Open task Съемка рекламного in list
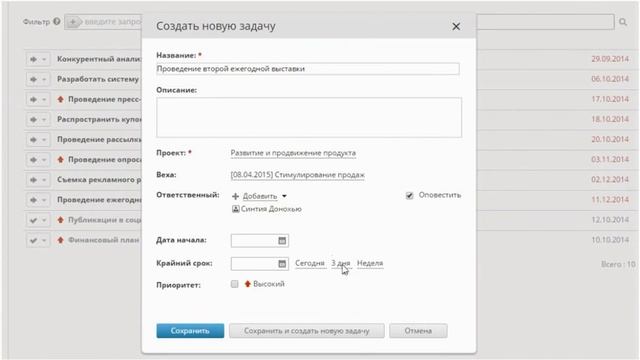Screen dimensions: 640x360 tap(99, 180)
